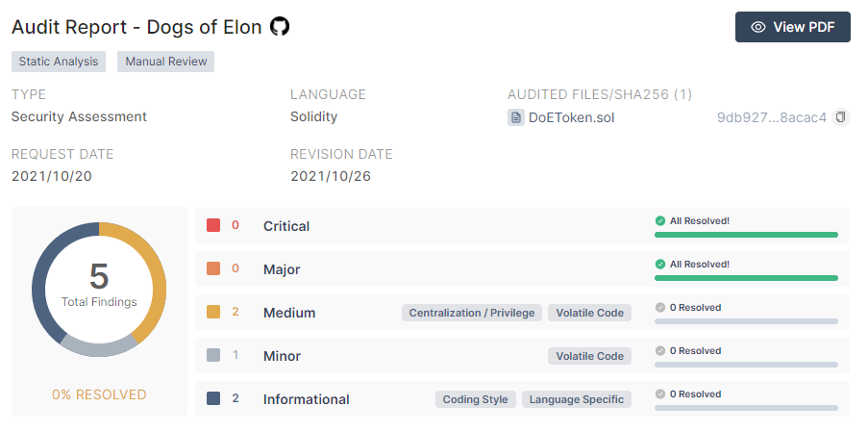868x432 pixels.
Task: Open the GitHub icon beside Dogs of Elon
Action: 280,26
